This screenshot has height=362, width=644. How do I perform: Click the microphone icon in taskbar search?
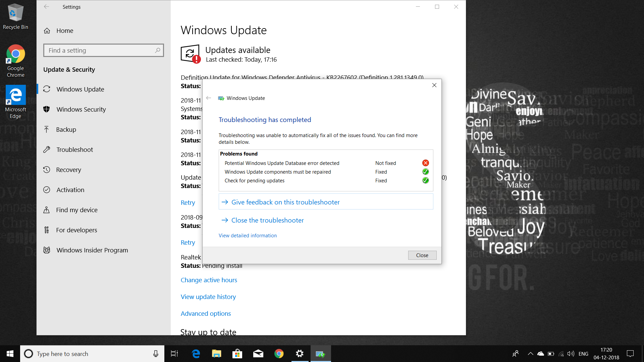pos(156,354)
